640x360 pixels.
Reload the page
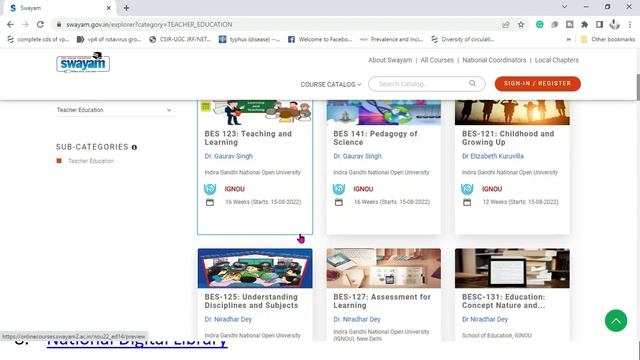pos(40,24)
